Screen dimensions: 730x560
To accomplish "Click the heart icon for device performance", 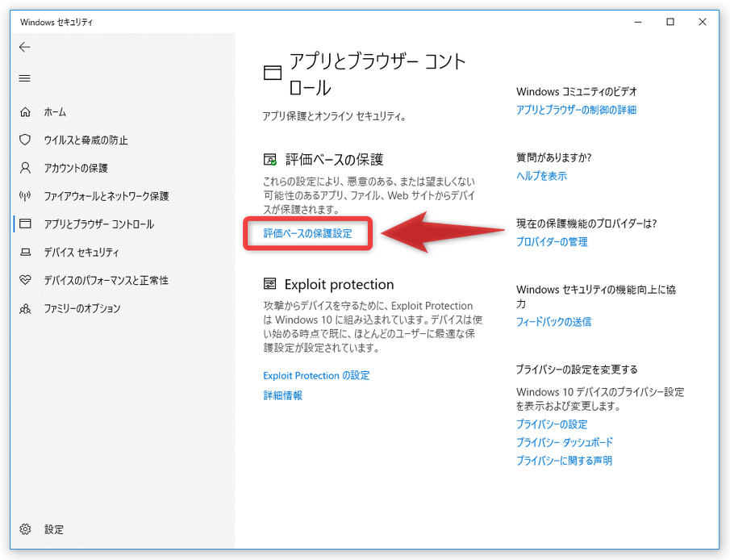I will point(25,280).
